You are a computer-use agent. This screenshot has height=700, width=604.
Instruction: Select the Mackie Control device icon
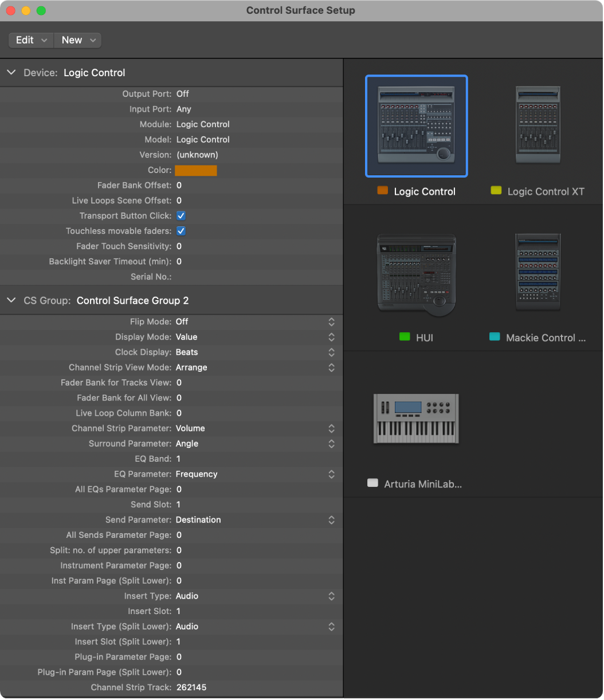[x=538, y=272]
